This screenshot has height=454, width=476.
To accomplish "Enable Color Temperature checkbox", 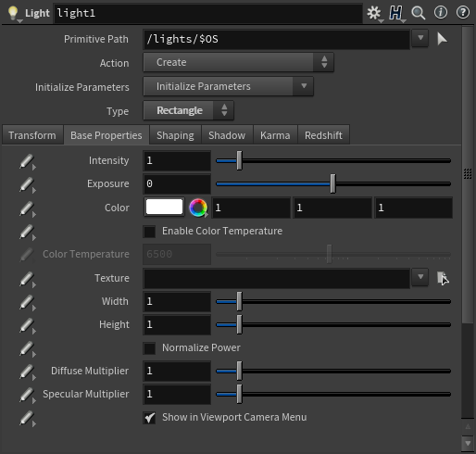I will click(x=149, y=232).
